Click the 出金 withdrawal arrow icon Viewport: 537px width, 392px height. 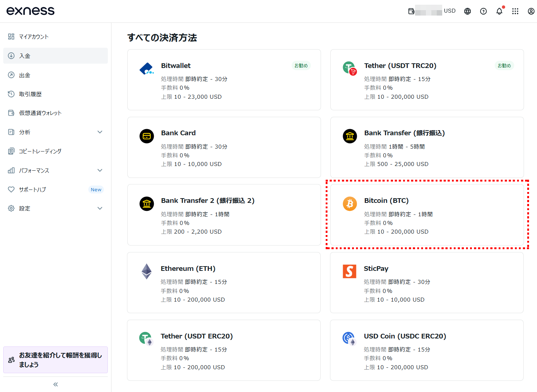[11, 75]
